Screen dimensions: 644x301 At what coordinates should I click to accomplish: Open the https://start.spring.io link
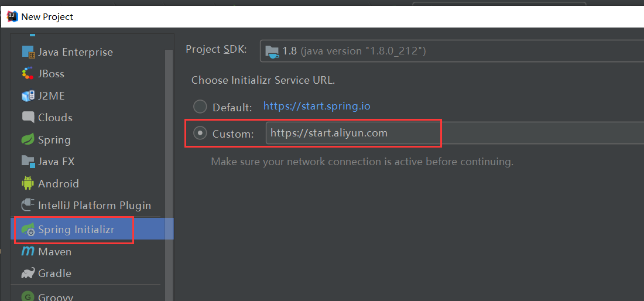pos(317,107)
